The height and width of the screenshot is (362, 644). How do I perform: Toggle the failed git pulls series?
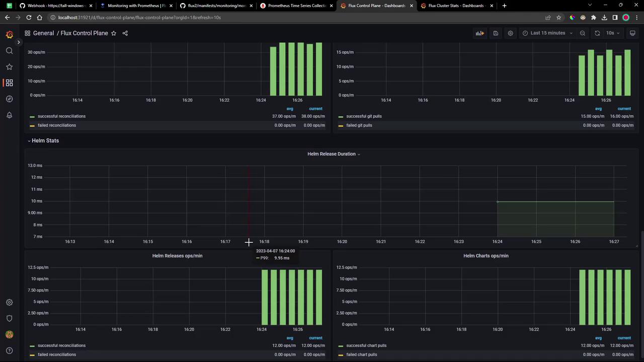[x=359, y=125]
